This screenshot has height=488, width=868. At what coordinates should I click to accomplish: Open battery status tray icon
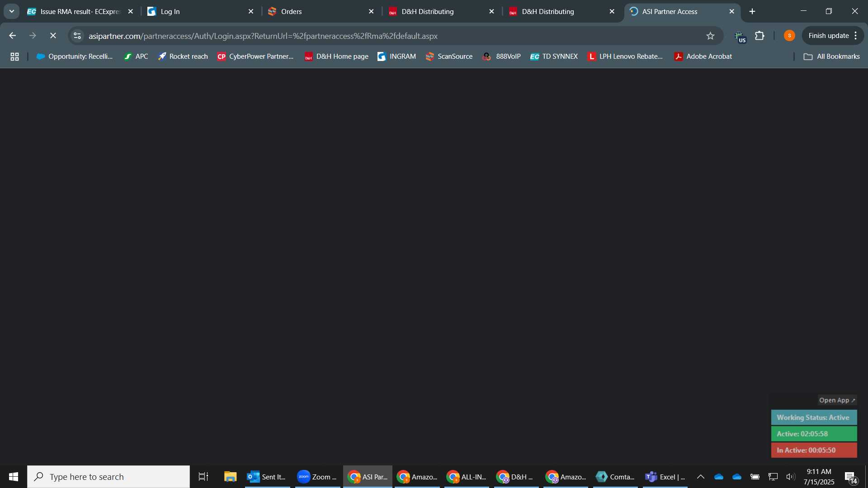point(755,477)
